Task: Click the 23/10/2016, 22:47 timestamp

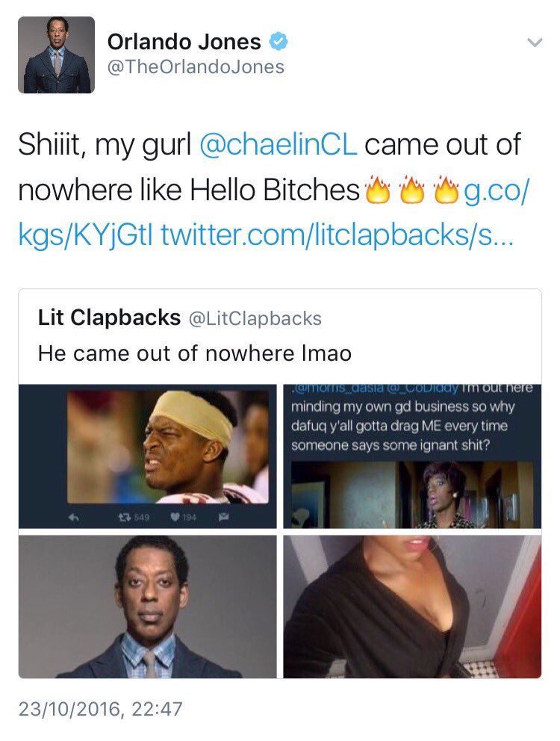Action: click(100, 709)
